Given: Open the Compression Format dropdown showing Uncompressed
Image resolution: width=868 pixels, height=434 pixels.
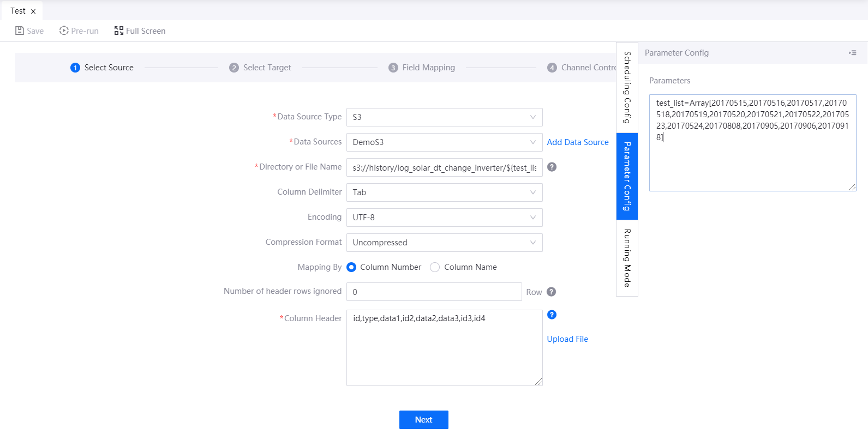Looking at the screenshot, I should click(x=445, y=243).
